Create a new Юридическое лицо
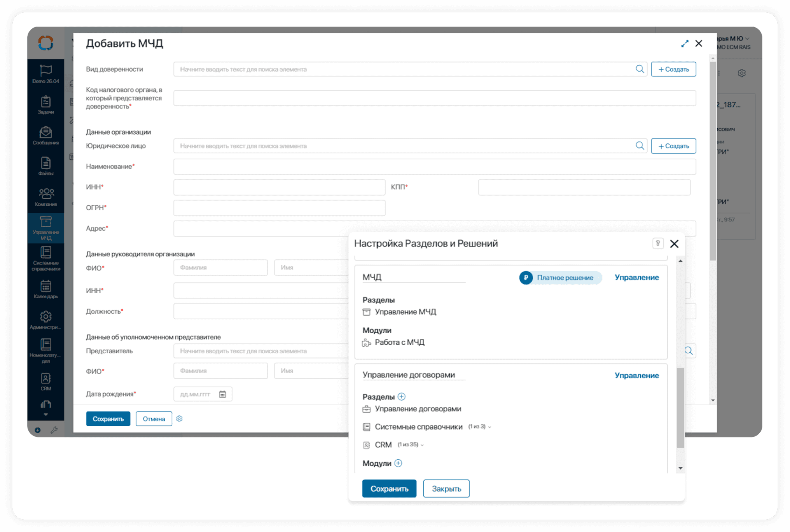Viewport: 790px width, 532px height. click(x=673, y=146)
